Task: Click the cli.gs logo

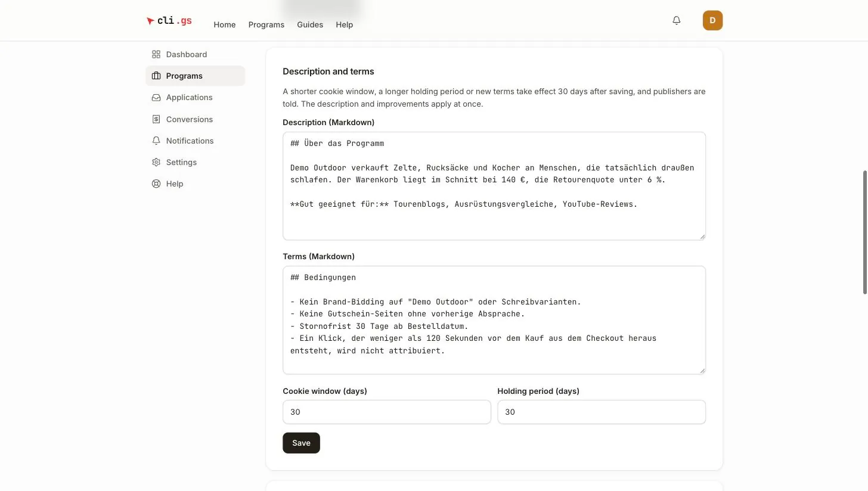Action: (169, 21)
